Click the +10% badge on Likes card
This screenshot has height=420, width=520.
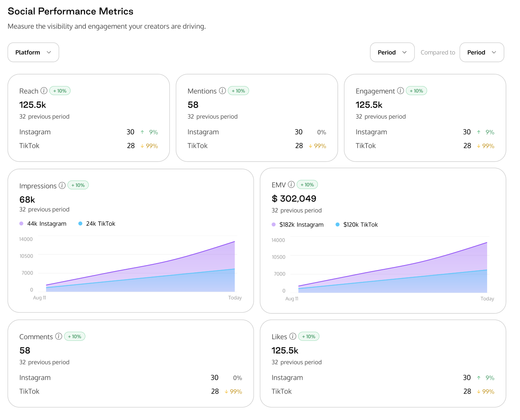[x=309, y=337]
